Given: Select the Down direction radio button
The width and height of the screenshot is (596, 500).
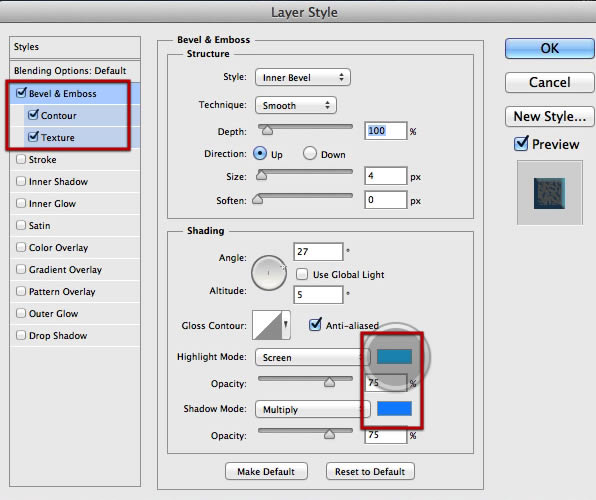Looking at the screenshot, I should pyautogui.click(x=310, y=154).
